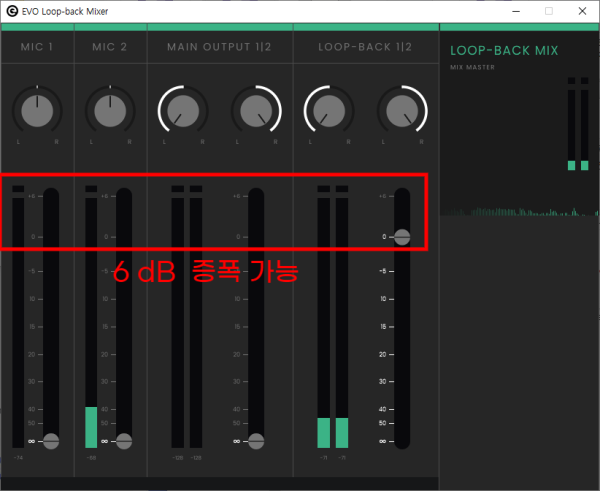The width and height of the screenshot is (600, 491).
Task: Minimize the EVO Loop-back Mixer window
Action: pos(516,11)
